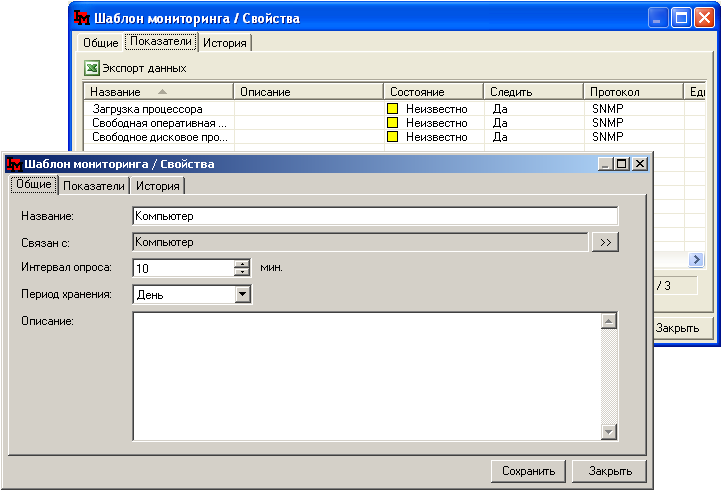722x491 pixels.
Task: Minimize the front properties window
Action: pos(605,164)
